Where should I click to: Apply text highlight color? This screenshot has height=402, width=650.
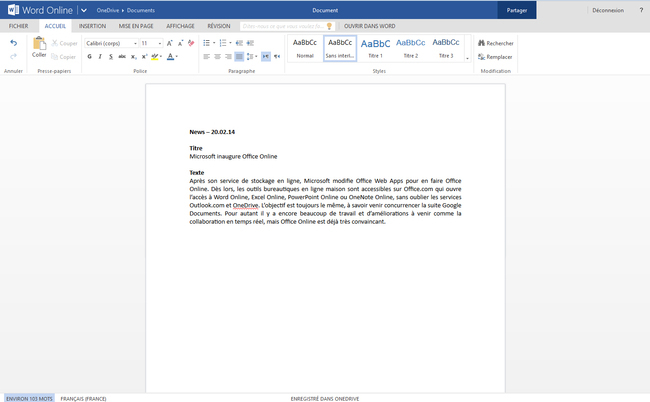click(x=155, y=57)
